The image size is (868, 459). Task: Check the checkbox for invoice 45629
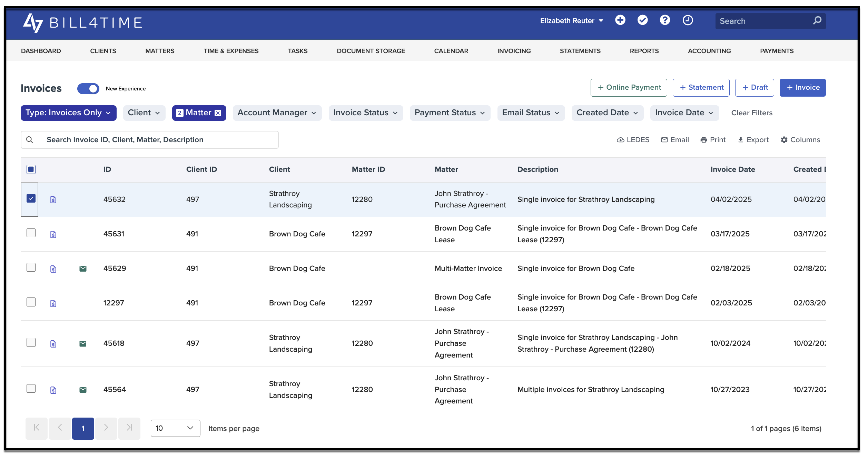pyautogui.click(x=31, y=267)
